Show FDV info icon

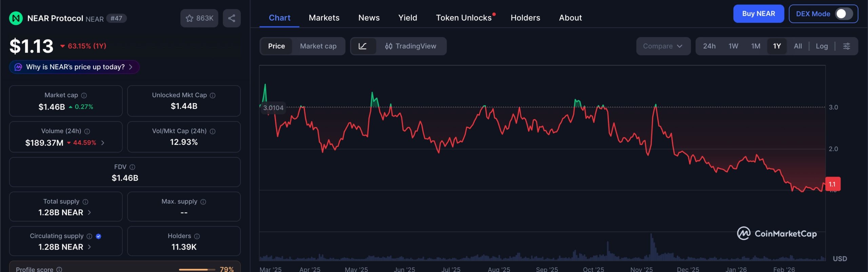133,167
